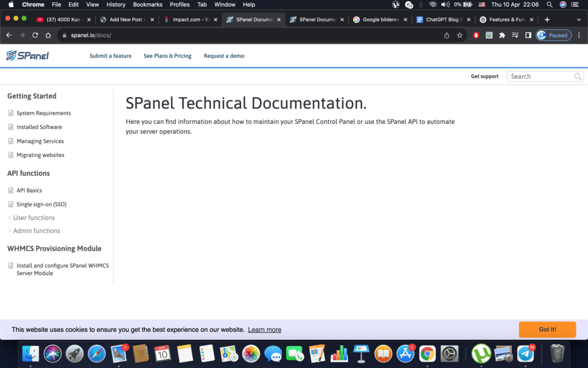Open System Preferences from the dock
This screenshot has height=368, width=588.
449,354
